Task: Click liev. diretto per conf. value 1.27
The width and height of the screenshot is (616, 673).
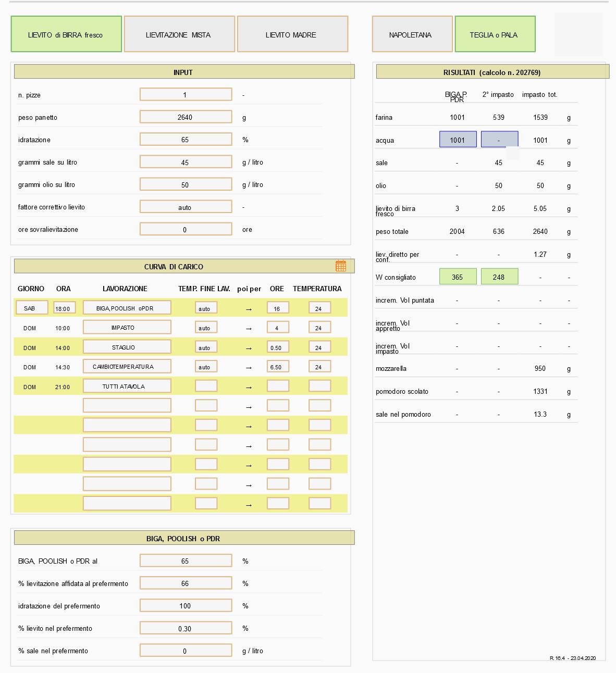Action: pyautogui.click(x=540, y=254)
